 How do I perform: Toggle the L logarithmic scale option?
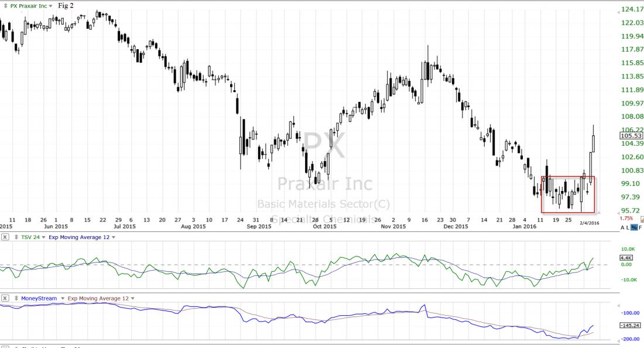(x=629, y=227)
